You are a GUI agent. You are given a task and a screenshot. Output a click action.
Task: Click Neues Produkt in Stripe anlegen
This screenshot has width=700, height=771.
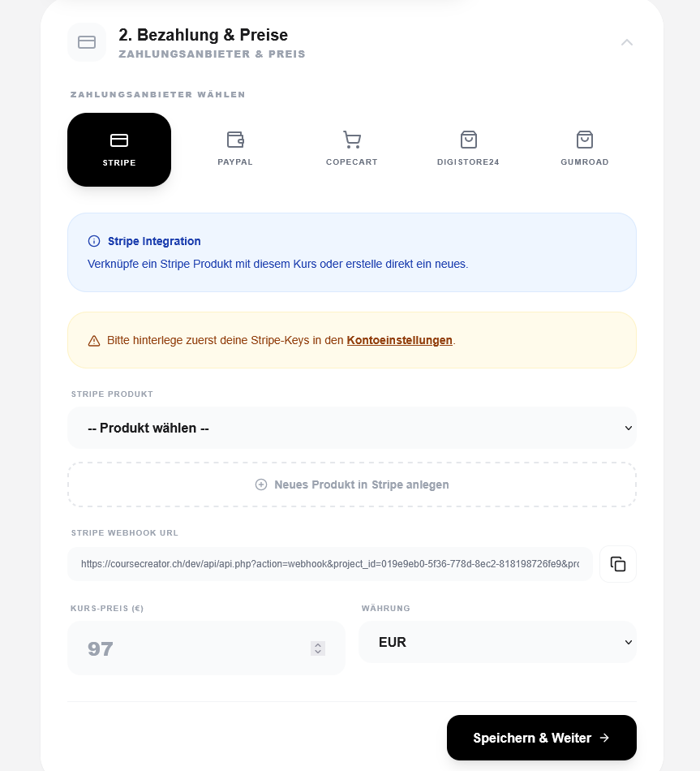click(x=352, y=485)
